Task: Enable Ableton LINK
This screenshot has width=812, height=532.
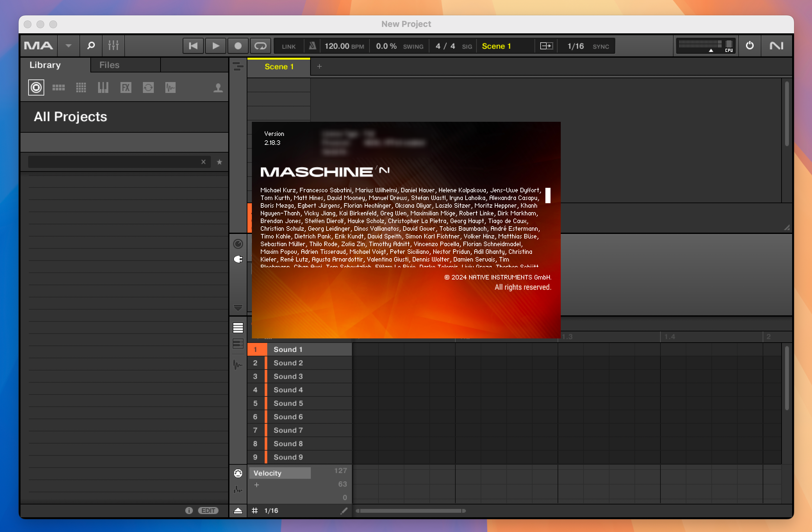Action: [288, 46]
